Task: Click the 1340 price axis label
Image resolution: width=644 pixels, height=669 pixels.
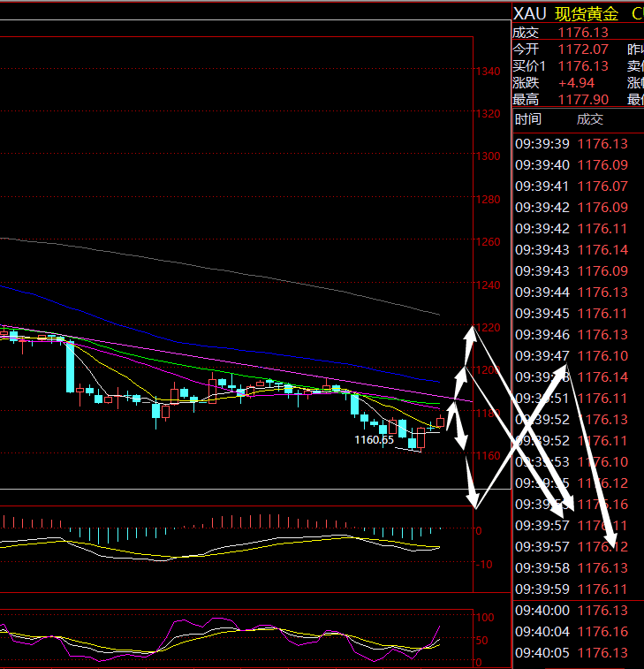Action: 488,72
